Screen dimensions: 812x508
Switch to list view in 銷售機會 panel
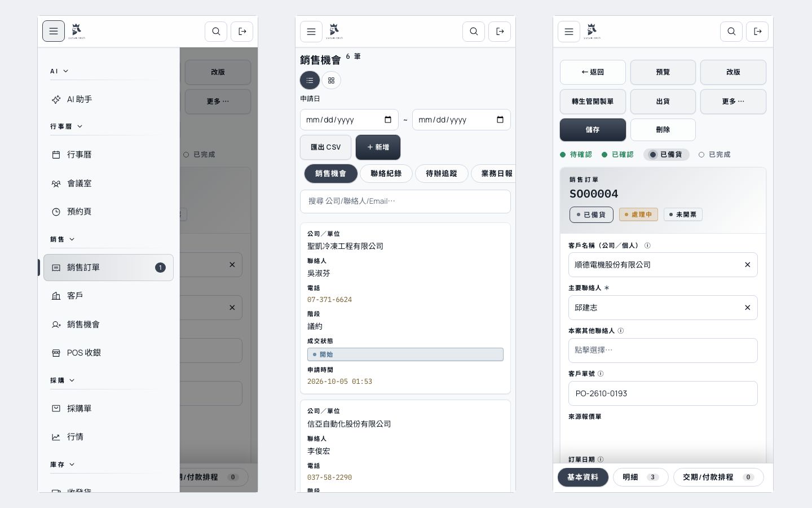[310, 80]
